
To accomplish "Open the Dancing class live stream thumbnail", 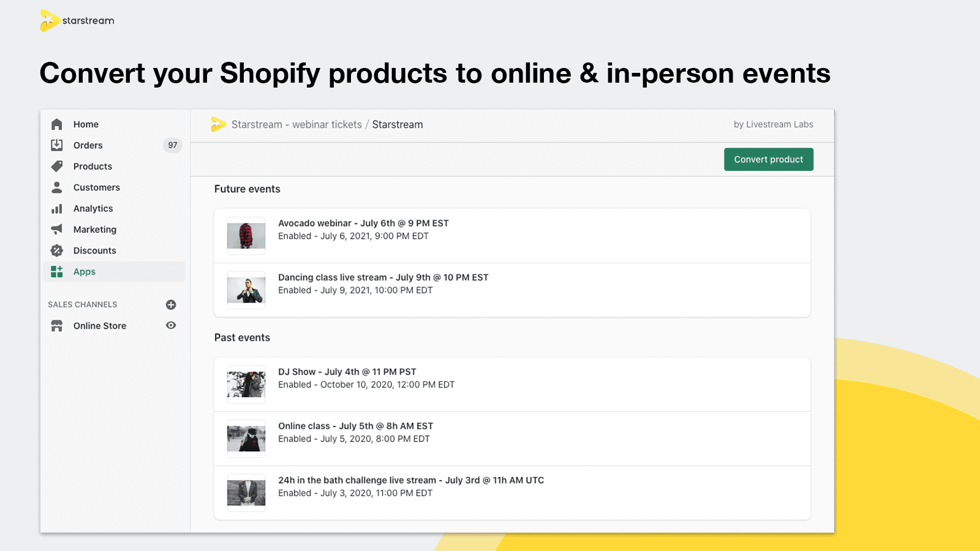I will (x=245, y=290).
